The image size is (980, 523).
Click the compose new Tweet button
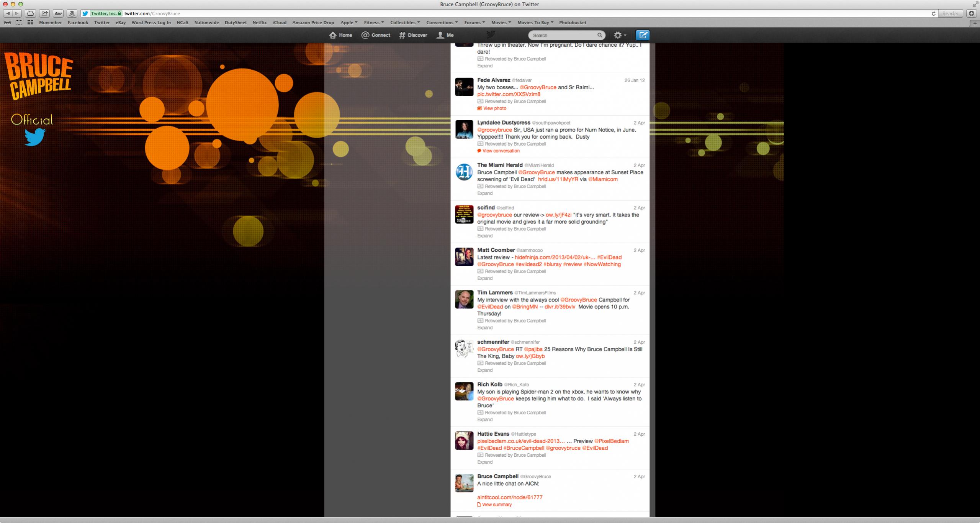click(643, 35)
